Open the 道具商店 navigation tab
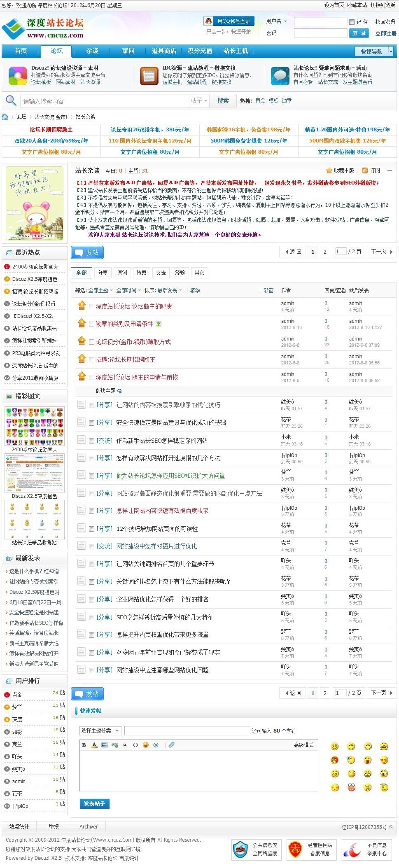This screenshot has width=399, height=868. (x=164, y=51)
